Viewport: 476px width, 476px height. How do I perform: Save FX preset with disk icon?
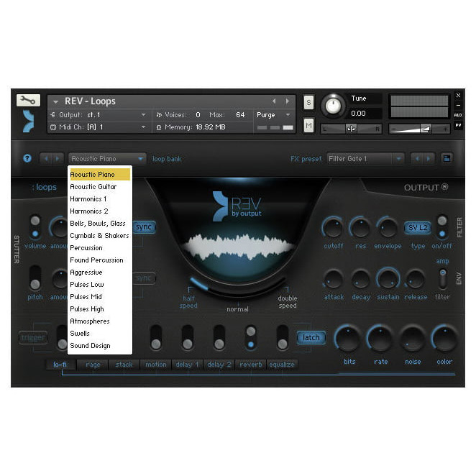[x=447, y=158]
